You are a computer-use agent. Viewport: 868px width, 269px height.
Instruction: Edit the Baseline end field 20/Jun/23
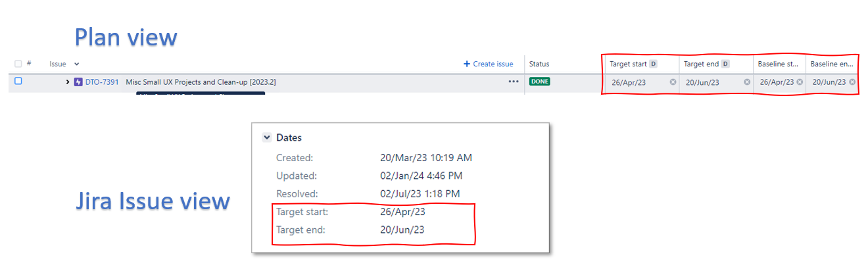pos(829,82)
